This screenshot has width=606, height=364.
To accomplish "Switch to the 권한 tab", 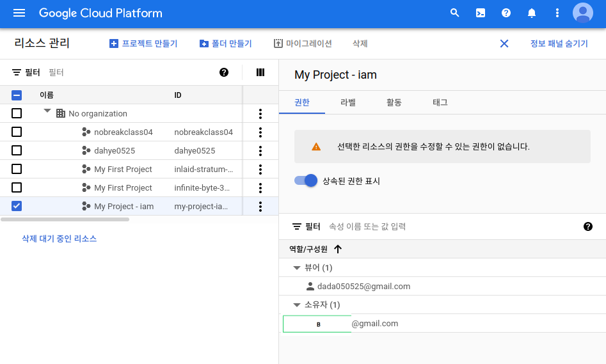I will tap(302, 102).
